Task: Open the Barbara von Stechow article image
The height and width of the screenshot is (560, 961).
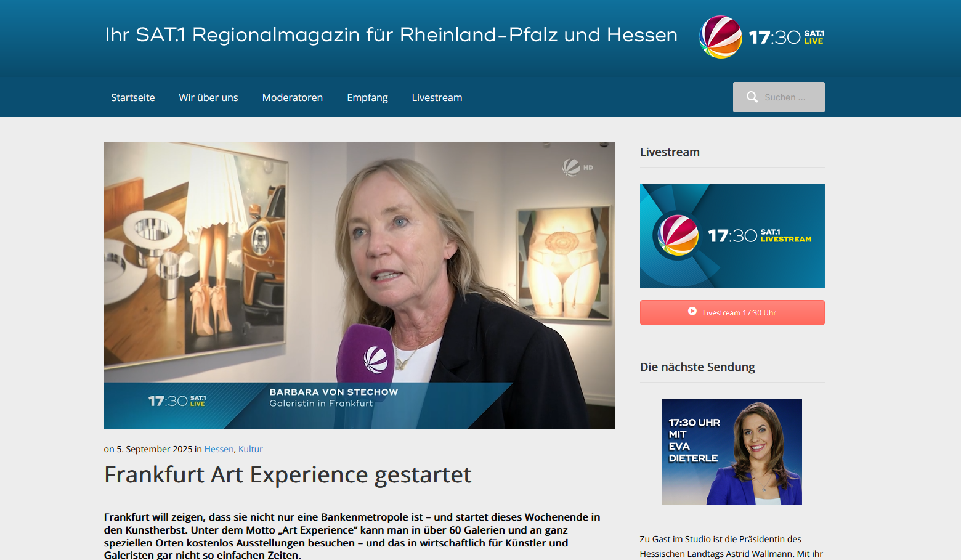Action: [360, 285]
